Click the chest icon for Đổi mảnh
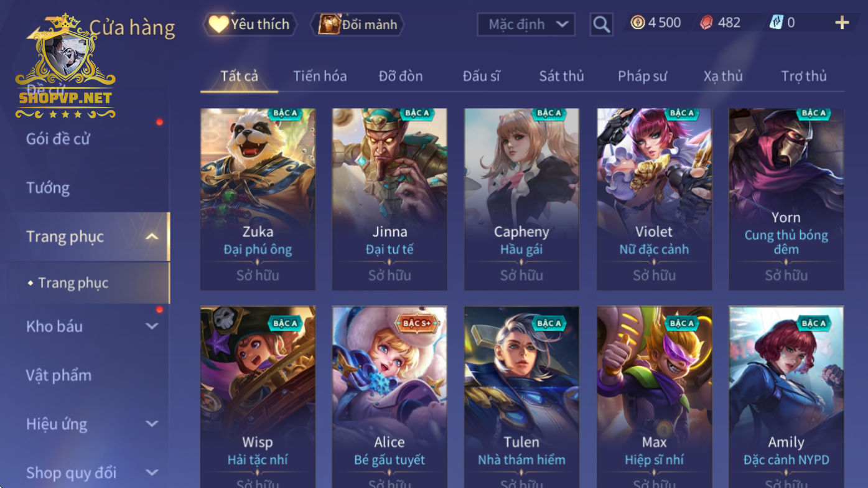This screenshot has height=488, width=868. point(329,24)
